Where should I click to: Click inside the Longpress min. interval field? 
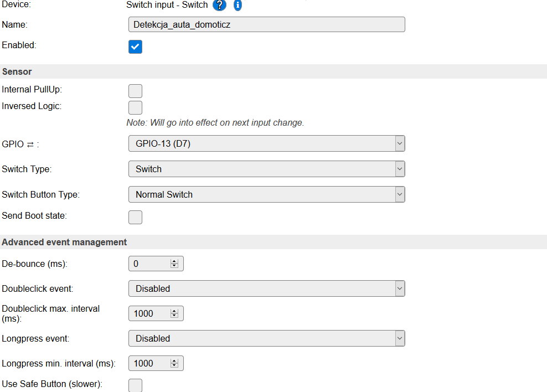coord(148,364)
